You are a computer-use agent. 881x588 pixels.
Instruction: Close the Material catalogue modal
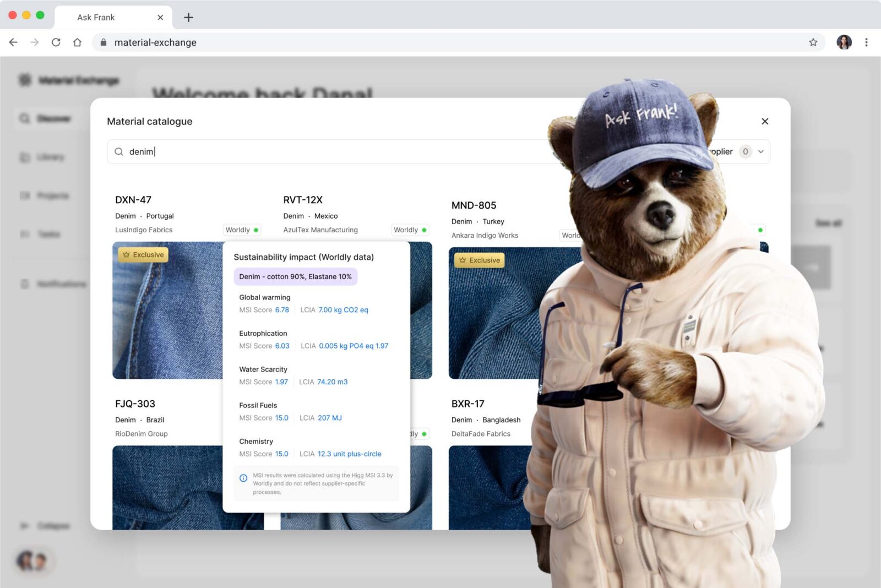765,121
